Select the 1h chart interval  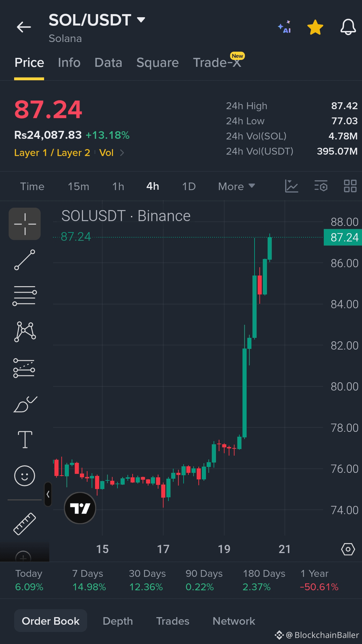[118, 186]
